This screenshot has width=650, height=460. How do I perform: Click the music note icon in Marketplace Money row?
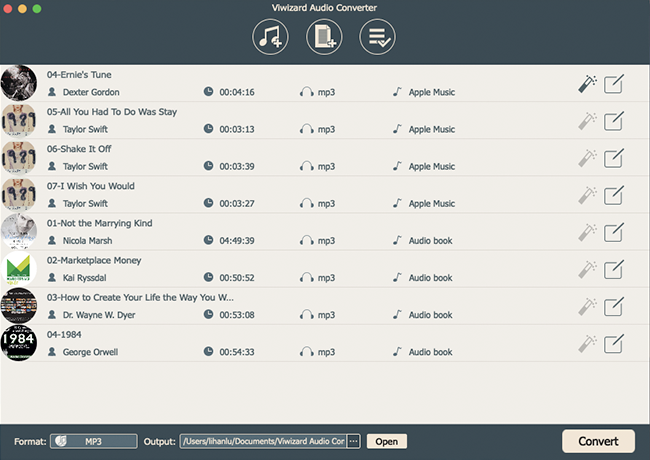tap(397, 277)
